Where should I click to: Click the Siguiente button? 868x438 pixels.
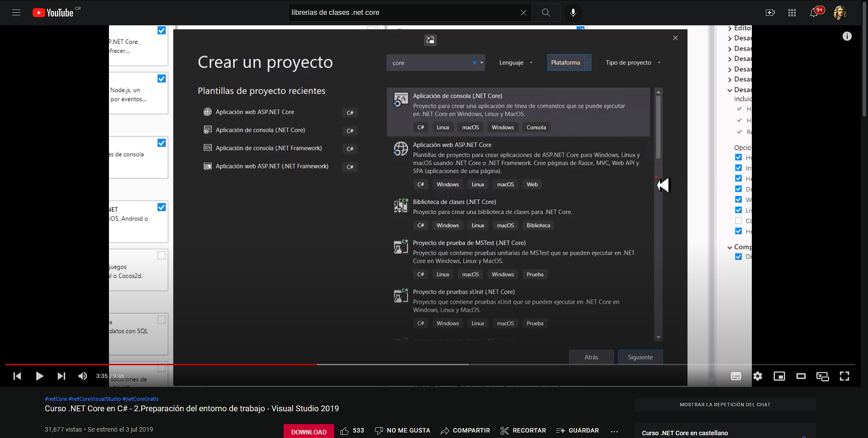tap(640, 357)
